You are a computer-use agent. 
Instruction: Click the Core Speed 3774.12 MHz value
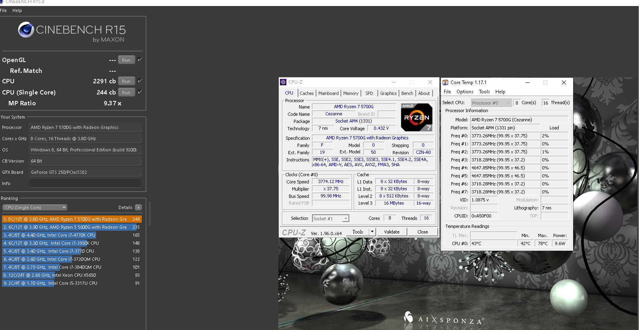pyautogui.click(x=331, y=181)
